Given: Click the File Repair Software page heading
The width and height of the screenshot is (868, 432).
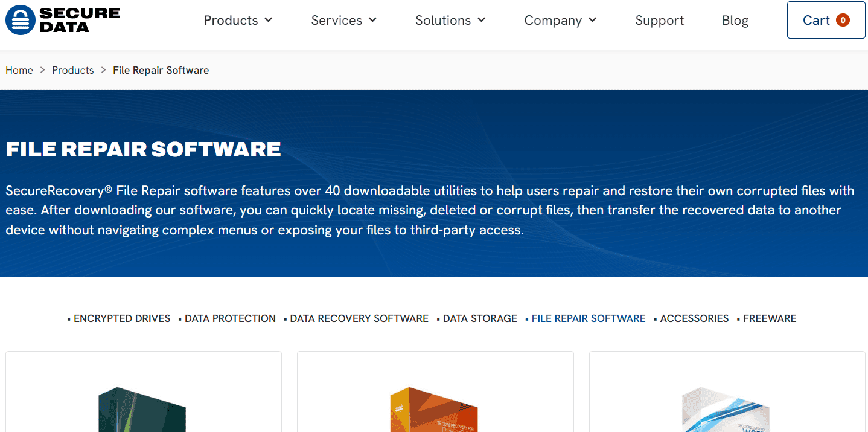Looking at the screenshot, I should point(144,149).
